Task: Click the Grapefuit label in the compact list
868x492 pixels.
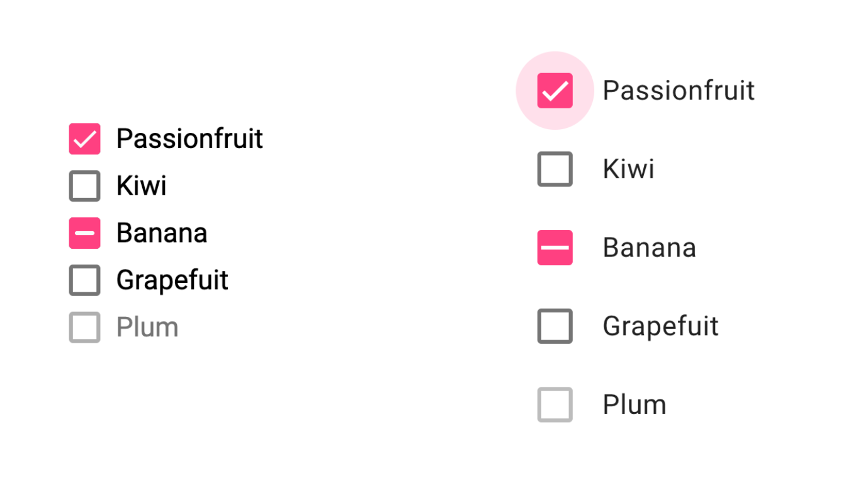Action: tap(172, 280)
